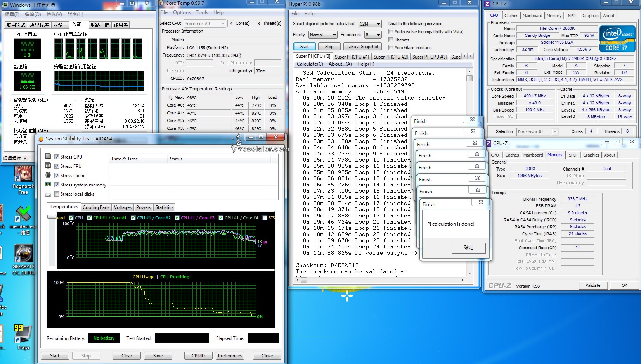641x364 pixels.
Task: Switch to the 網路功能 tab in Task Manager
Action: click(x=100, y=25)
